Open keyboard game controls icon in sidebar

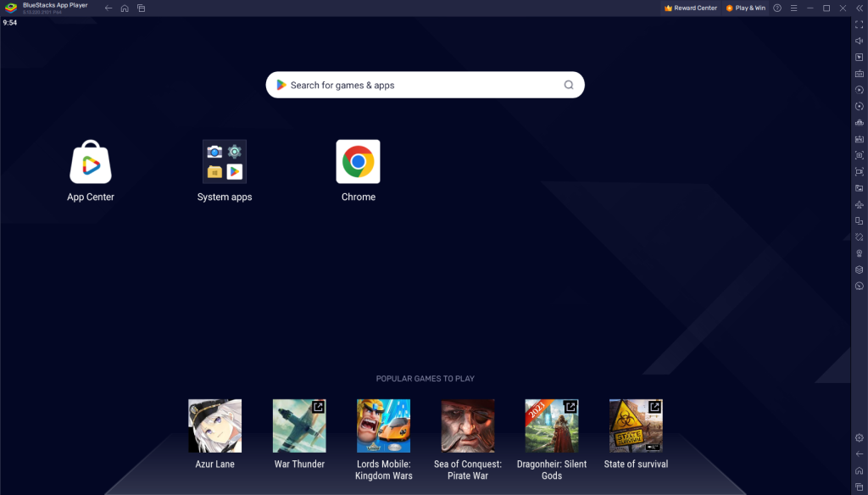[x=860, y=73]
